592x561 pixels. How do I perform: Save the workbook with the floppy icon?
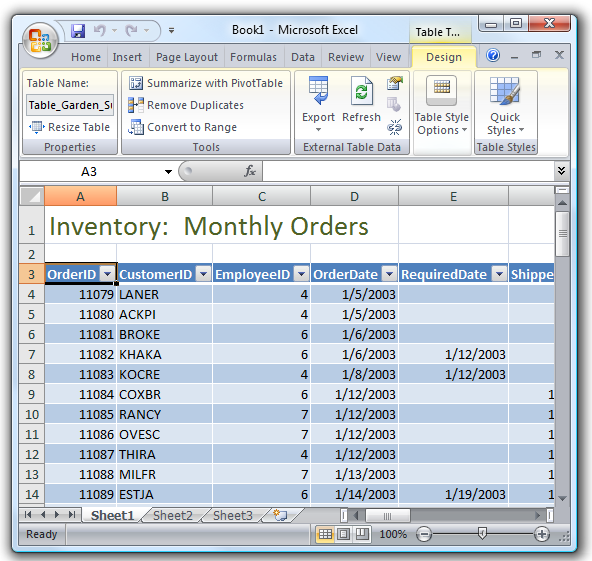(78, 31)
